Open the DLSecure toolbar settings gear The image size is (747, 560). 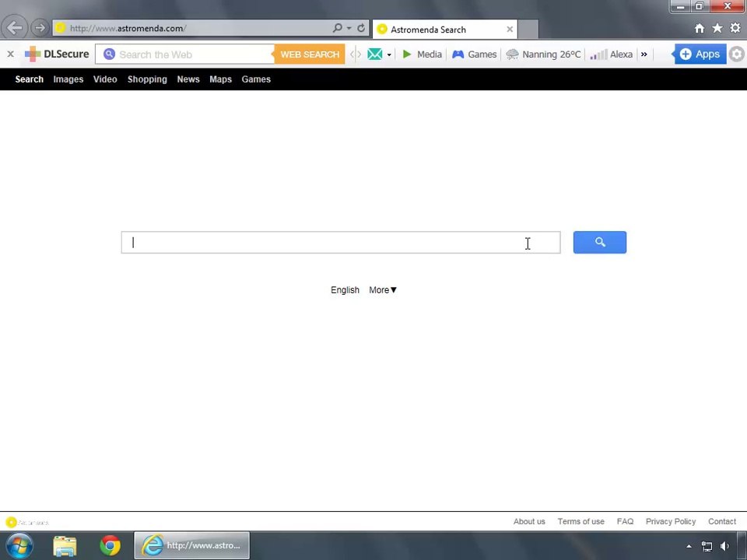pyautogui.click(x=737, y=54)
